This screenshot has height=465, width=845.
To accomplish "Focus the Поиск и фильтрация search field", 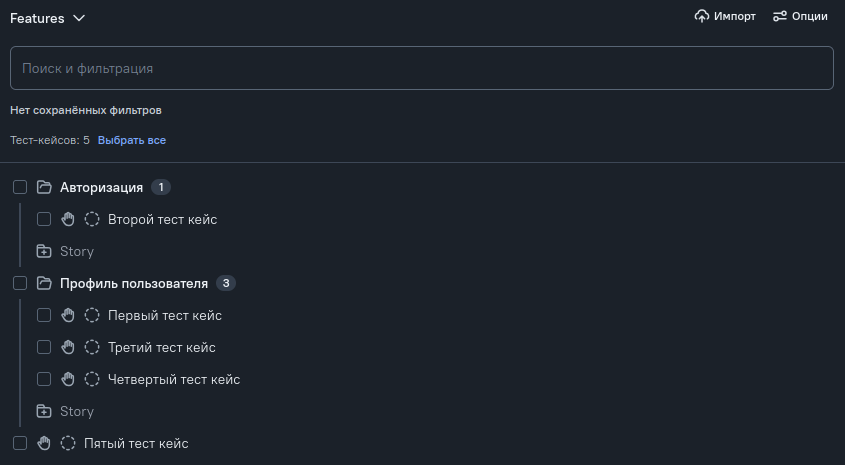I will tap(421, 69).
